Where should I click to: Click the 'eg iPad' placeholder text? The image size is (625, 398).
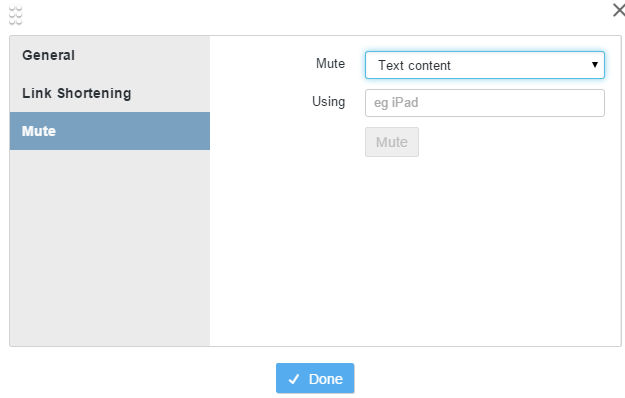tap(396, 103)
